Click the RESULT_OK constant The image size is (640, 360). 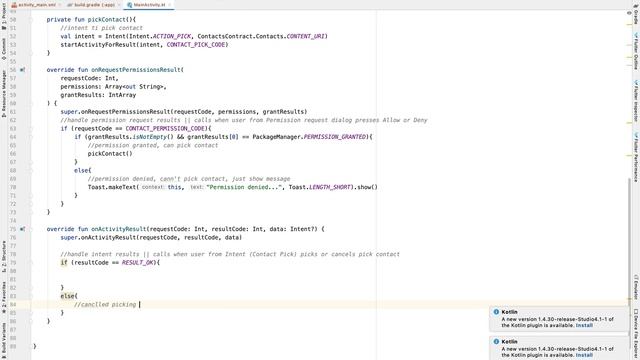click(139, 262)
